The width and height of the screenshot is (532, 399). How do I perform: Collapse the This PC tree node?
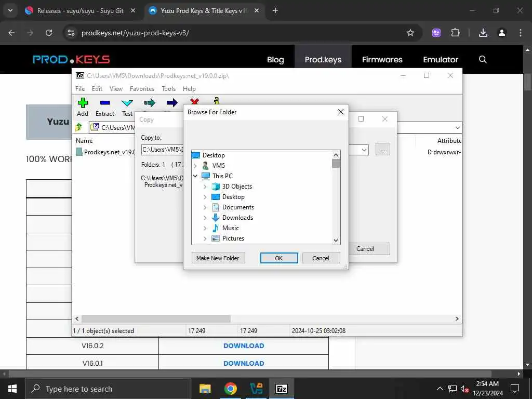(195, 176)
